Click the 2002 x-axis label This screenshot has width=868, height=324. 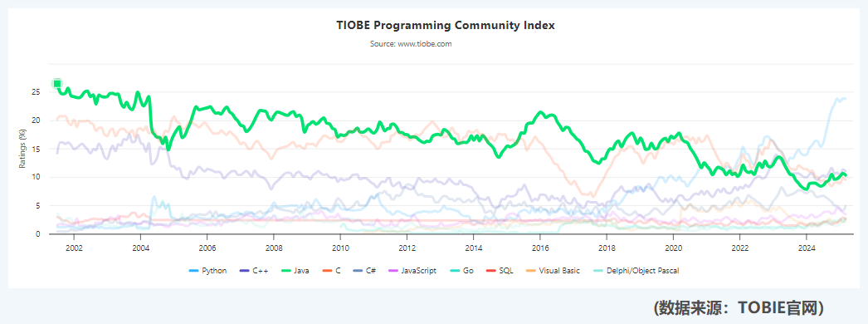[74, 248]
